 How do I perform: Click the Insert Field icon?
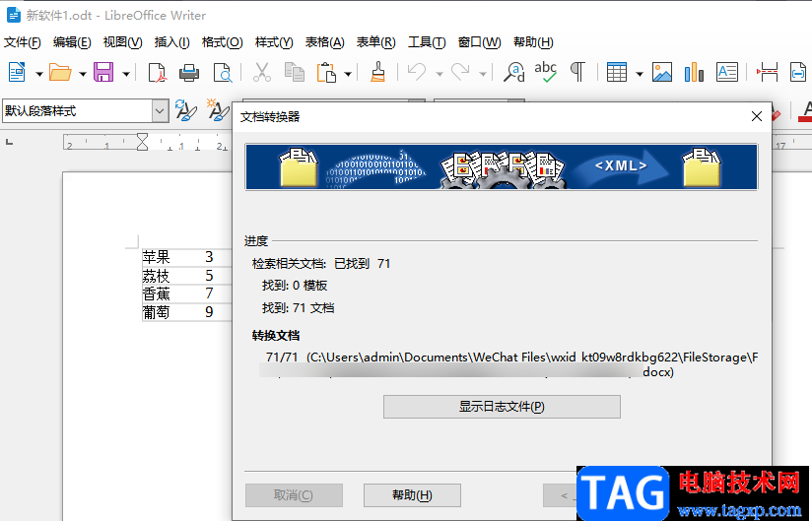[798, 73]
